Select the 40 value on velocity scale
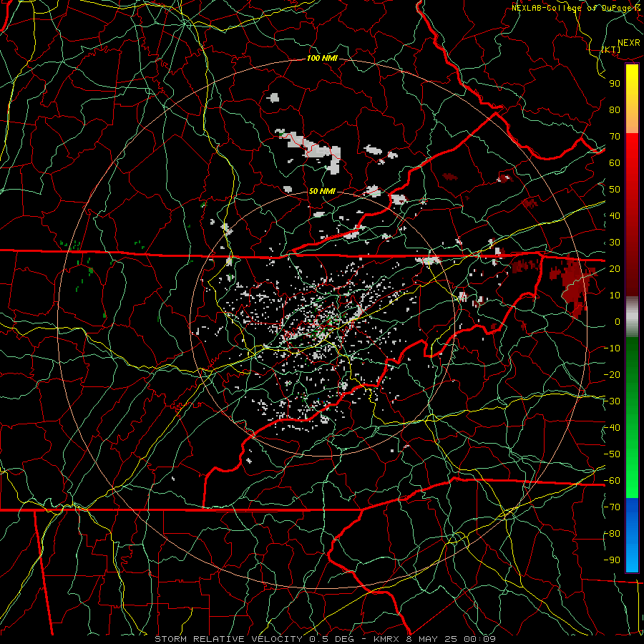644x644 pixels. coord(615,215)
